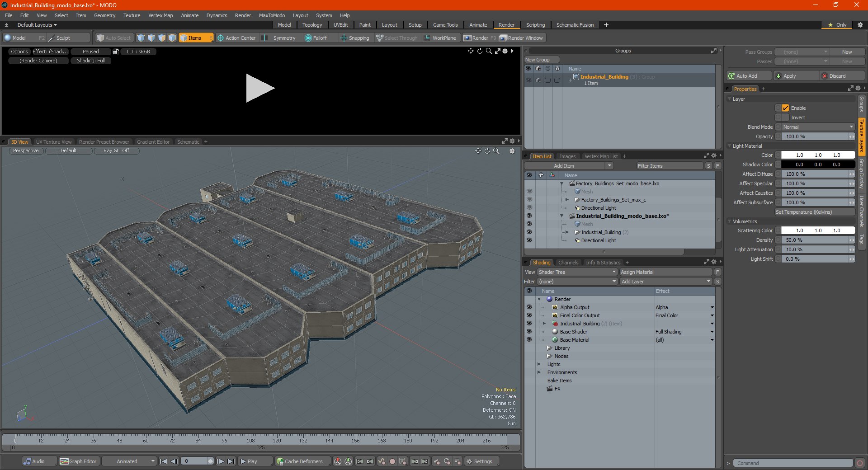Switch to the Info & Statistics tab
The image size is (868, 470).
(x=603, y=263)
